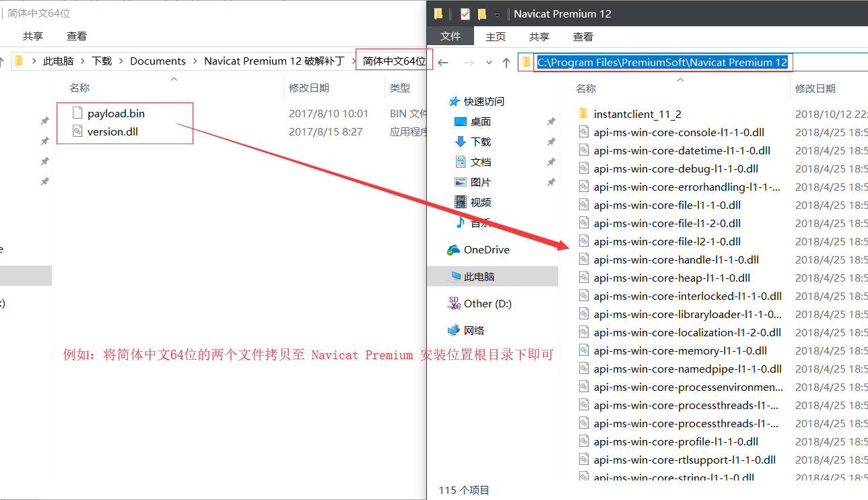
Task: Select api-ms-win-core-heap-l1-1-0.dll file
Action: [x=671, y=278]
